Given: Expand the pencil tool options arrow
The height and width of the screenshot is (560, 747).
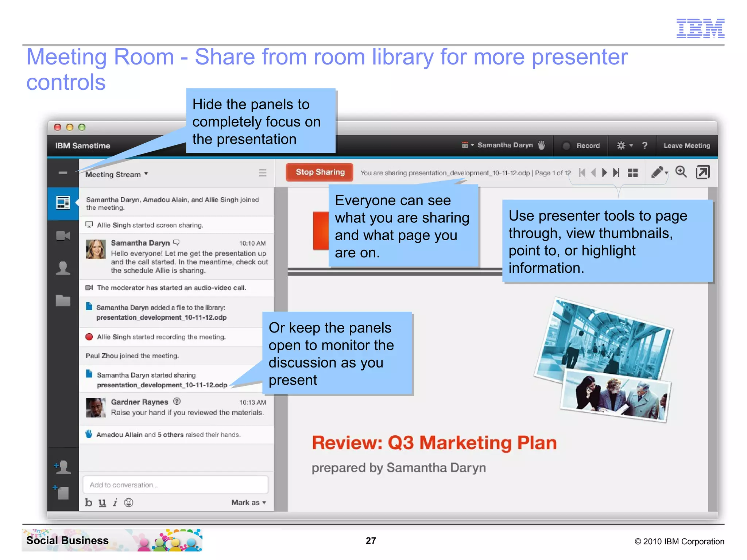Looking at the screenshot, I should pos(666,173).
